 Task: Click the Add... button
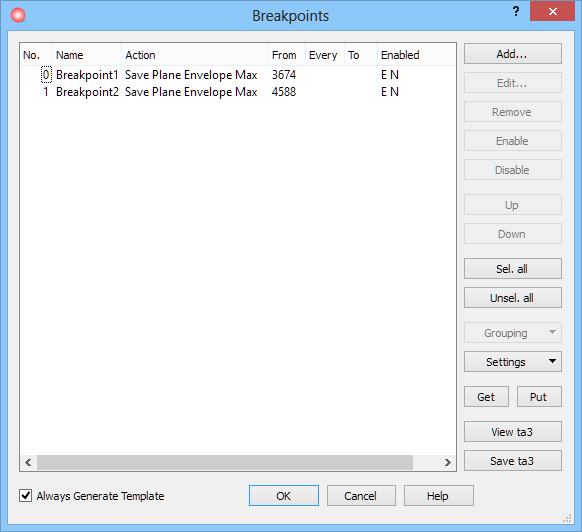coord(513,54)
